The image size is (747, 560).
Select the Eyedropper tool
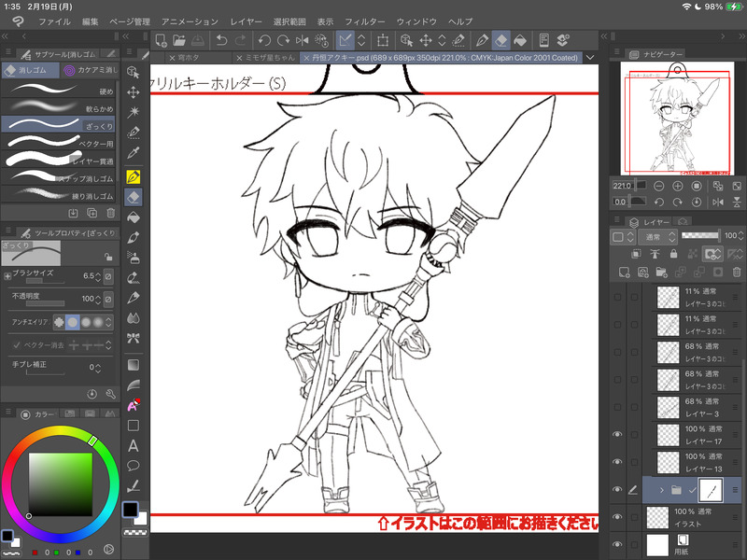[x=134, y=153]
